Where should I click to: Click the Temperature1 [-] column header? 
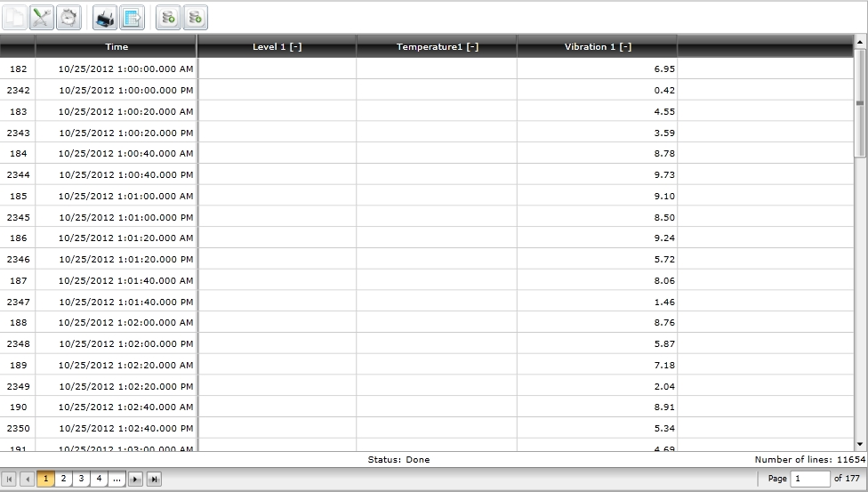tap(437, 46)
